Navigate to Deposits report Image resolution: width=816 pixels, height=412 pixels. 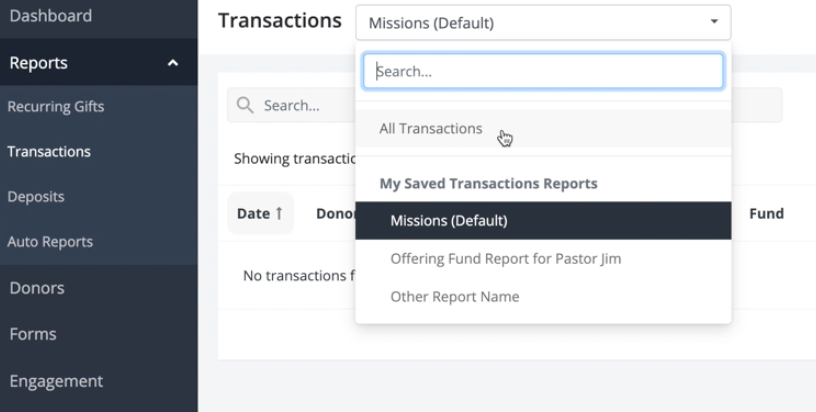(36, 197)
